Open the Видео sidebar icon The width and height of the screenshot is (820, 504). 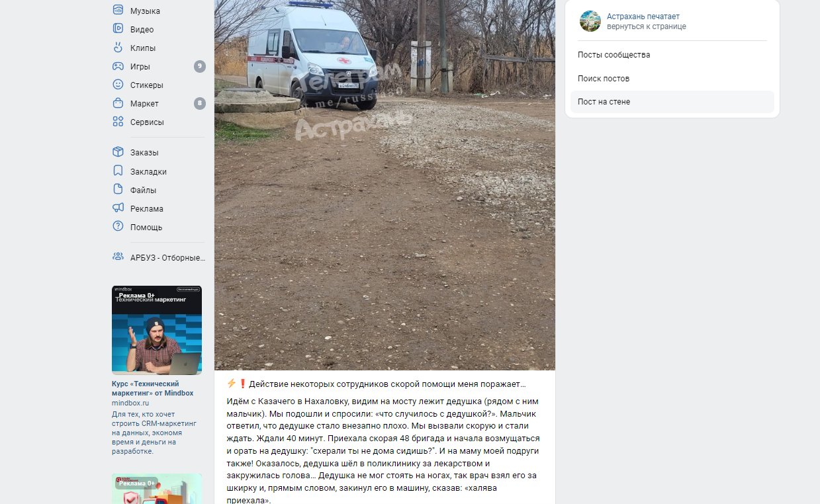118,28
